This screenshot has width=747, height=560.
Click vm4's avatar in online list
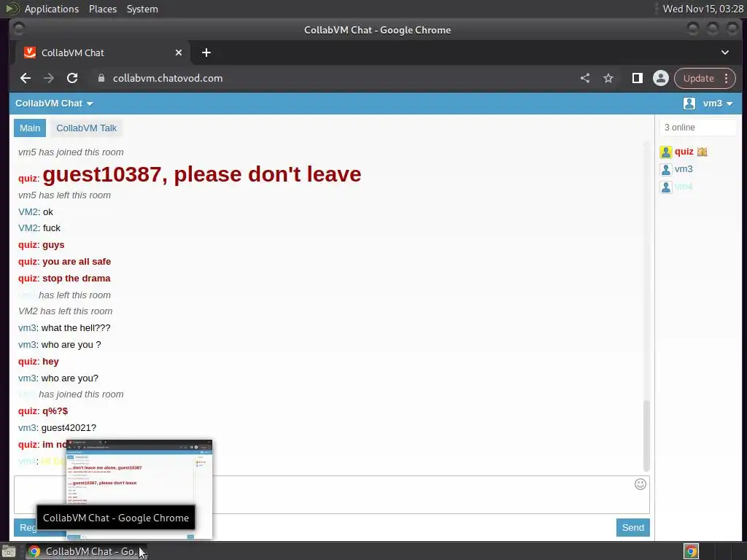[x=666, y=187]
